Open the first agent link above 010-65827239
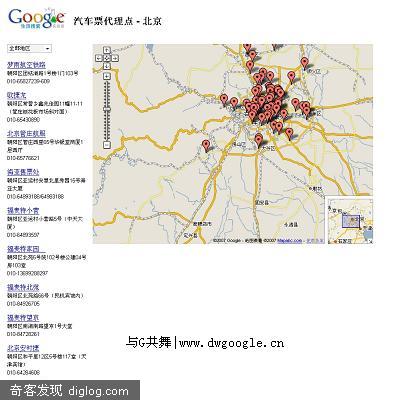 point(26,65)
